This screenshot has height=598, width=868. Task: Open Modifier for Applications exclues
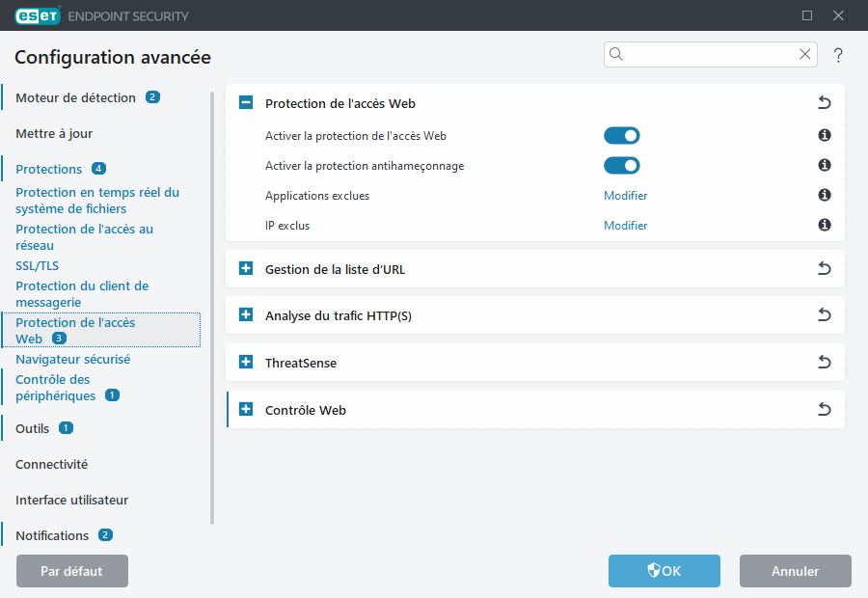coord(625,195)
